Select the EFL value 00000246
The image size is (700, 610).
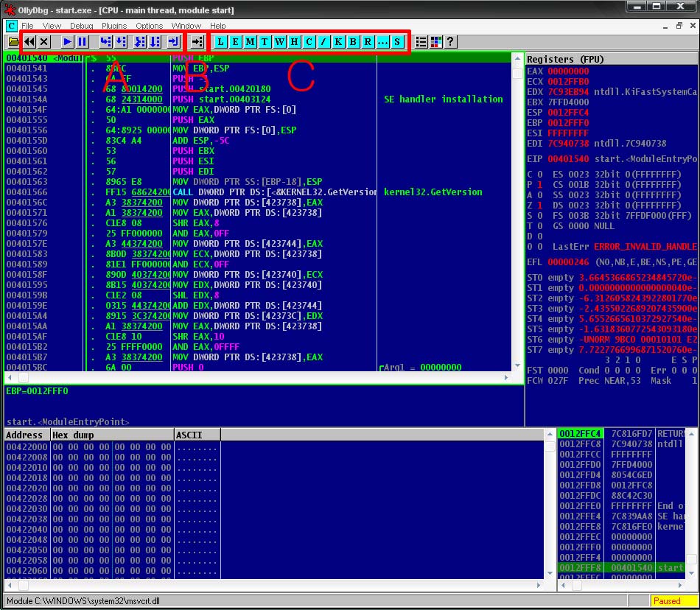tap(568, 262)
